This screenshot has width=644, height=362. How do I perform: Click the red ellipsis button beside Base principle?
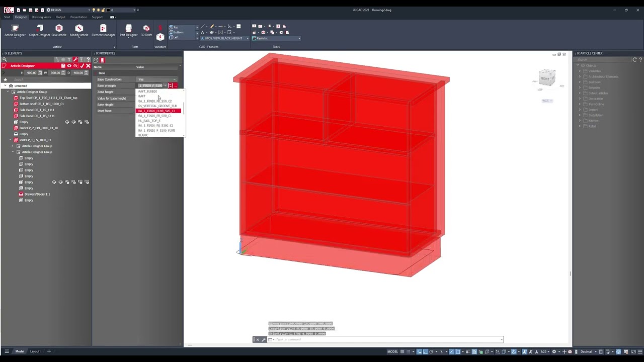tap(176, 85)
